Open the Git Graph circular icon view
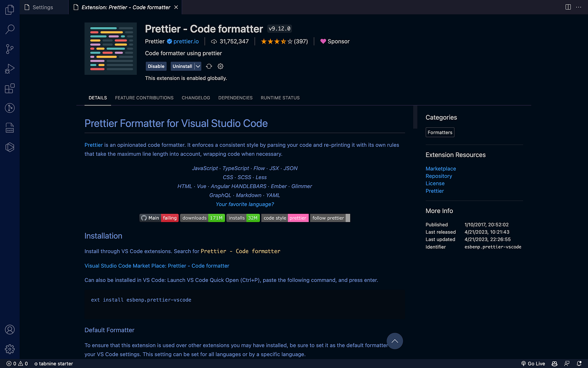The height and width of the screenshot is (368, 588). coord(10,108)
